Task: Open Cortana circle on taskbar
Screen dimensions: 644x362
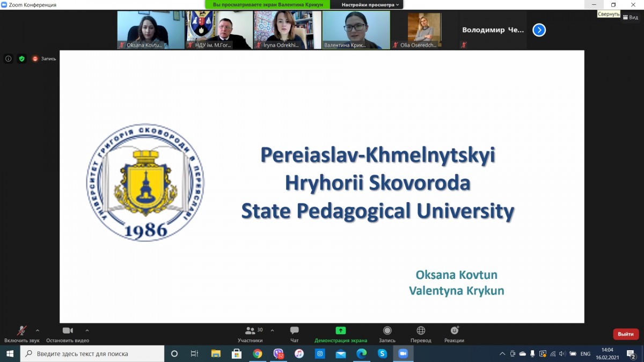Action: (174, 353)
